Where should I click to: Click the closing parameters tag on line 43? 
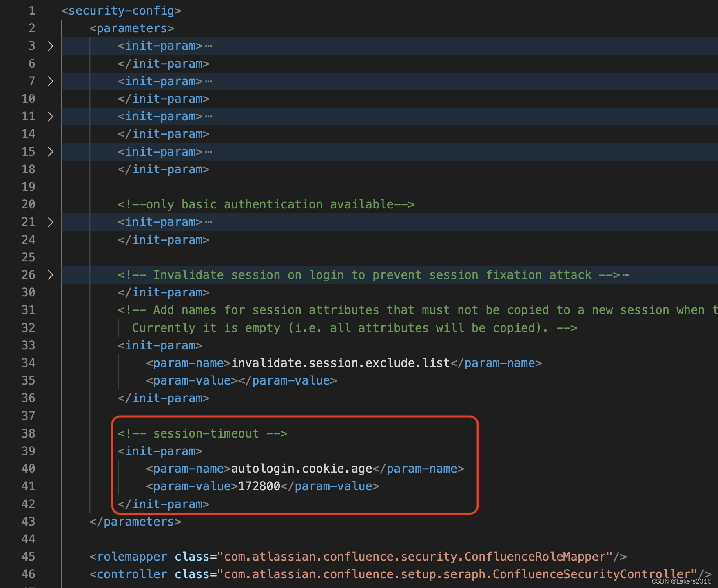pos(135,522)
